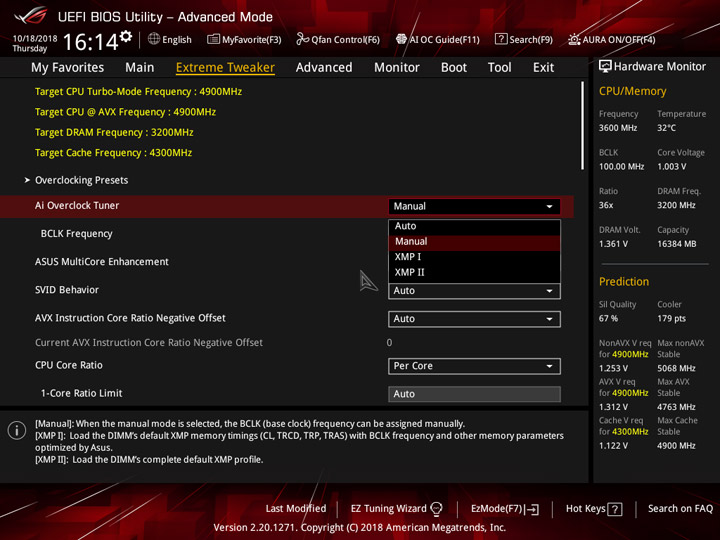Click EZ Tuning Wizard lightbulb icon
Screen dimensions: 720x540
click(x=436, y=509)
